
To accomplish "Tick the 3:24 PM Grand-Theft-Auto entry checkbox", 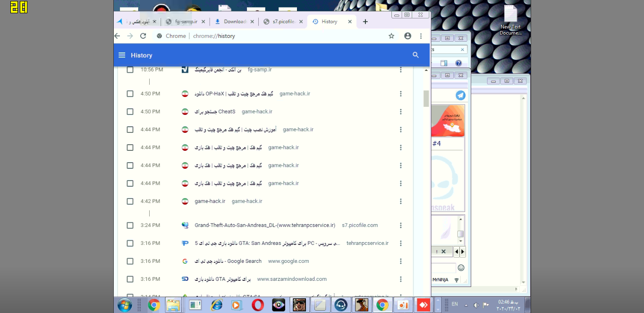I will click(130, 226).
